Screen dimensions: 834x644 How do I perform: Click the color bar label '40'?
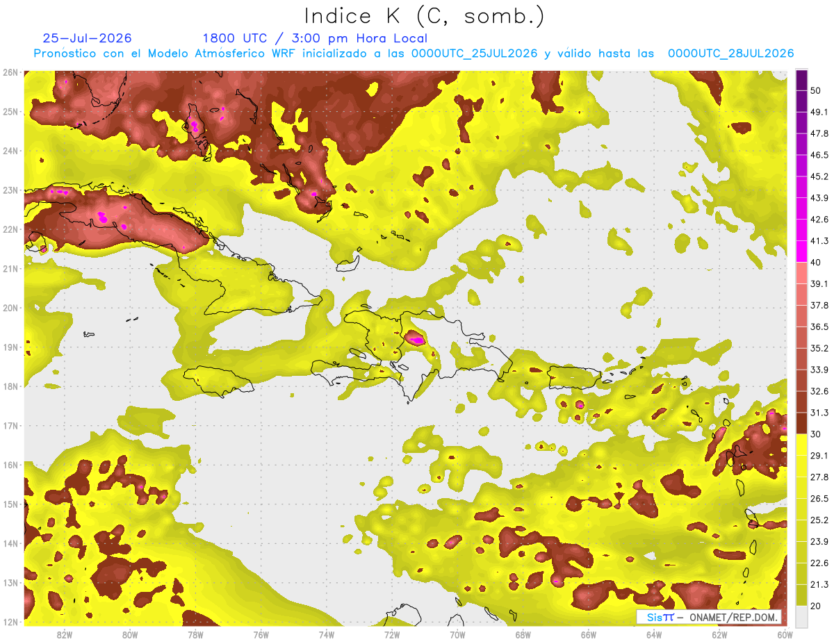(x=817, y=262)
